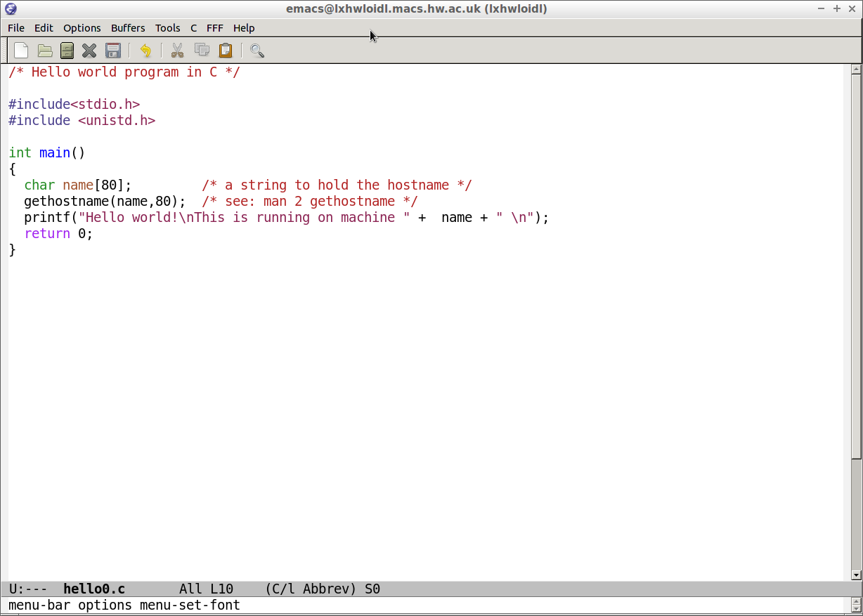Save the buffer using the floppy disk icon
The height and width of the screenshot is (616, 863).
(x=112, y=51)
